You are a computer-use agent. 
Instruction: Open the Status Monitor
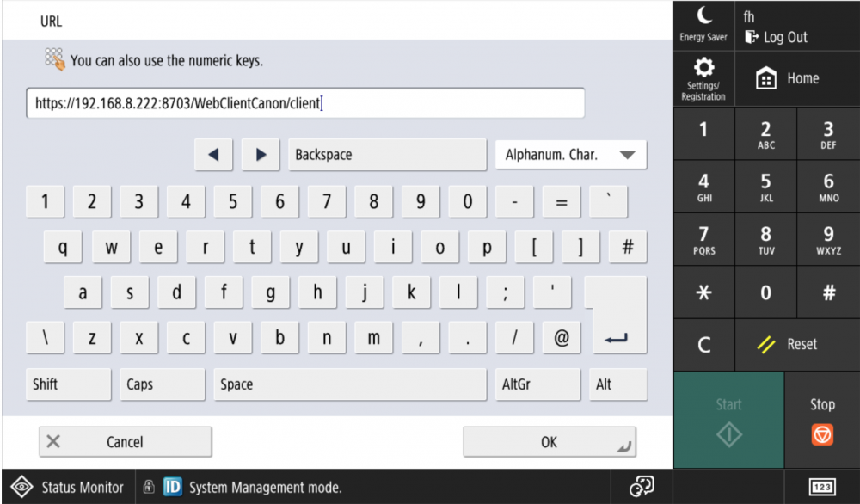point(68,488)
